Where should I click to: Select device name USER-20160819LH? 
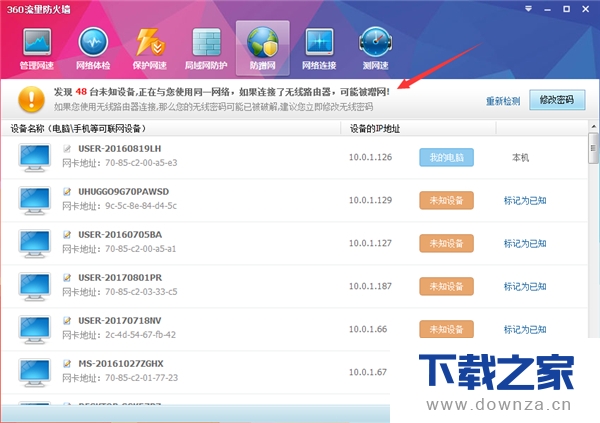pyautogui.click(x=120, y=149)
